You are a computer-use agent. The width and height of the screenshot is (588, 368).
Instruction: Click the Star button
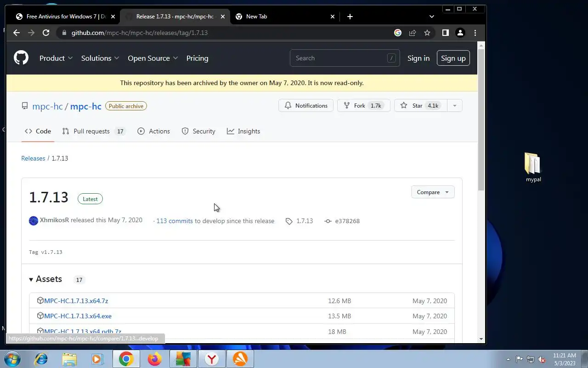pos(420,105)
